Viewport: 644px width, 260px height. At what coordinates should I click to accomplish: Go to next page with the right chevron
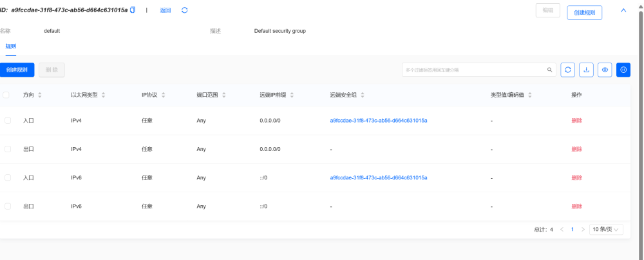[583, 229]
